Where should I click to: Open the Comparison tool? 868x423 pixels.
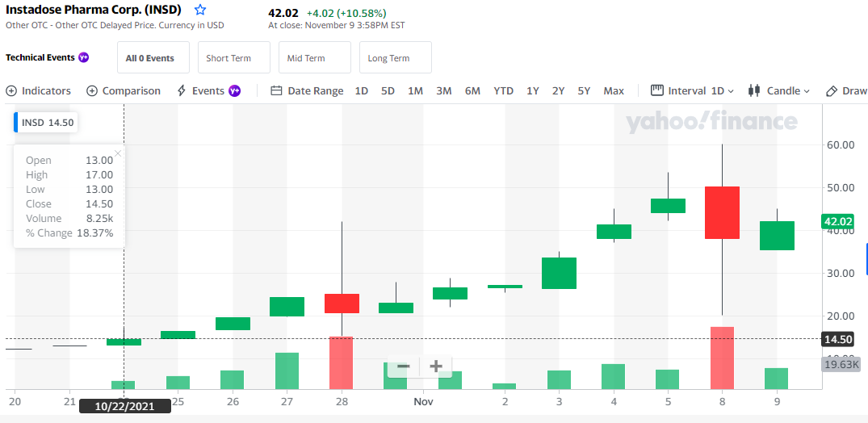click(x=124, y=90)
